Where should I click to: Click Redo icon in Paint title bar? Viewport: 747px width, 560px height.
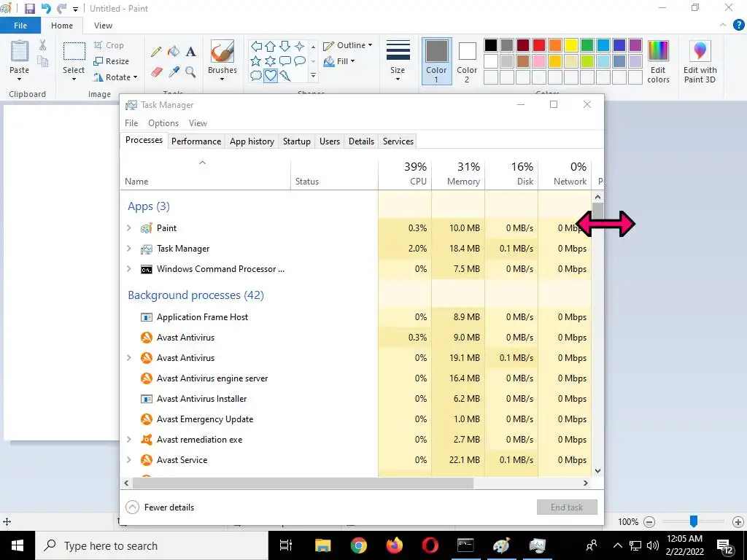coord(61,9)
